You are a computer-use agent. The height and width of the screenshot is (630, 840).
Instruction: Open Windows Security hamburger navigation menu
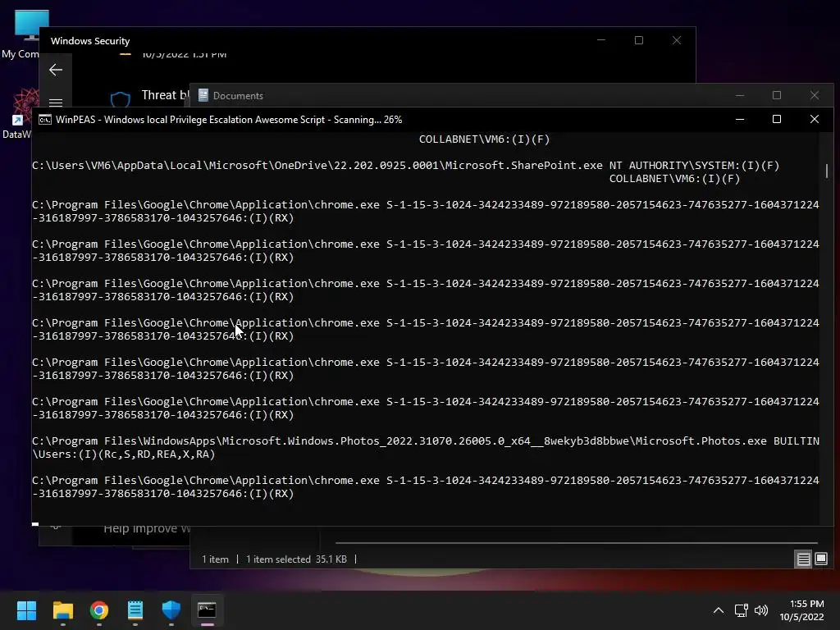tap(56, 103)
